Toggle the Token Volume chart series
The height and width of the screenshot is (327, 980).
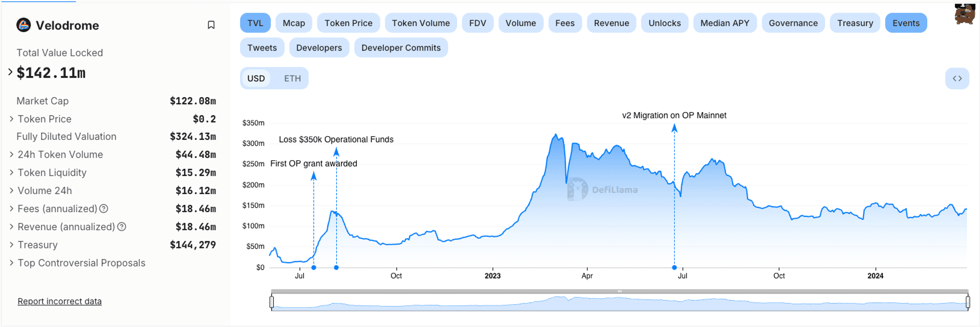click(421, 23)
